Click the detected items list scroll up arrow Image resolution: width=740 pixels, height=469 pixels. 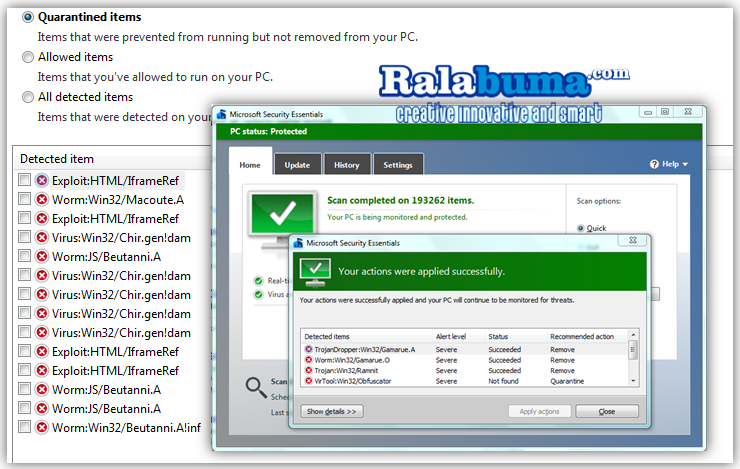click(633, 335)
